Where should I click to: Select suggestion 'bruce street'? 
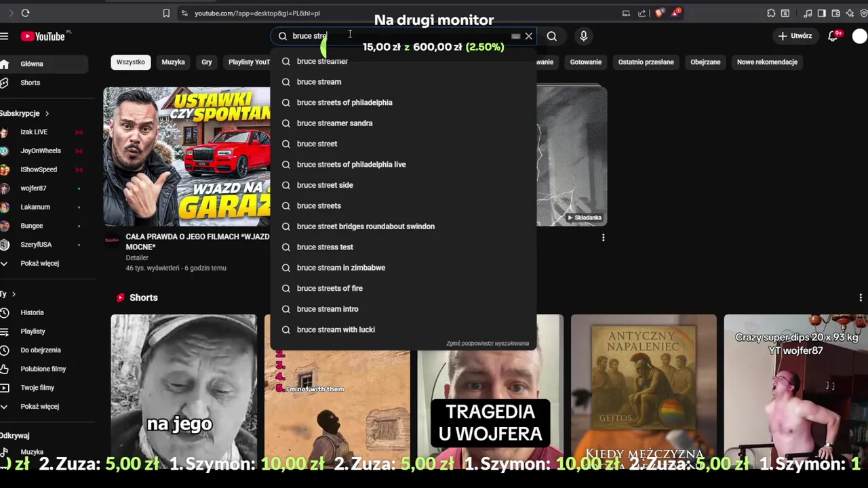coord(403,144)
